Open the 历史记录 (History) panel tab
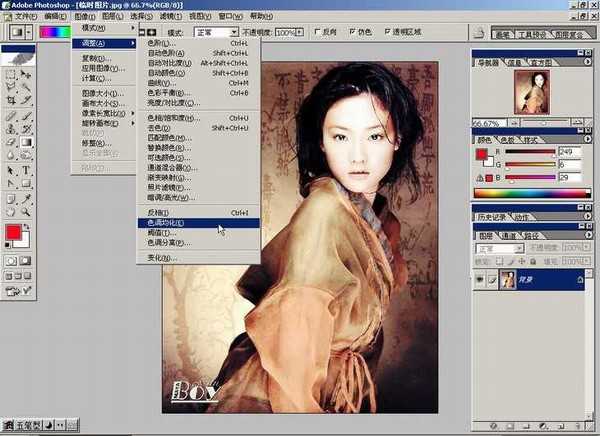This screenshot has width=600, height=436. 492,215
